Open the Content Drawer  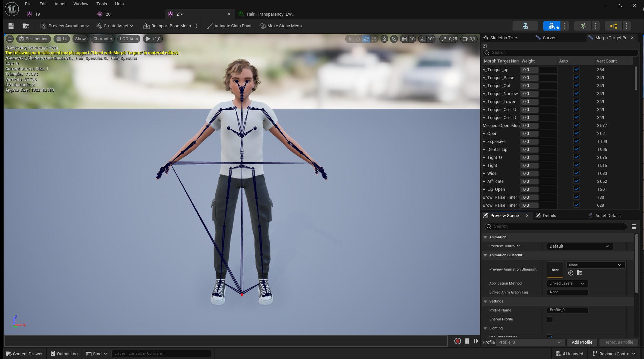tap(25, 354)
